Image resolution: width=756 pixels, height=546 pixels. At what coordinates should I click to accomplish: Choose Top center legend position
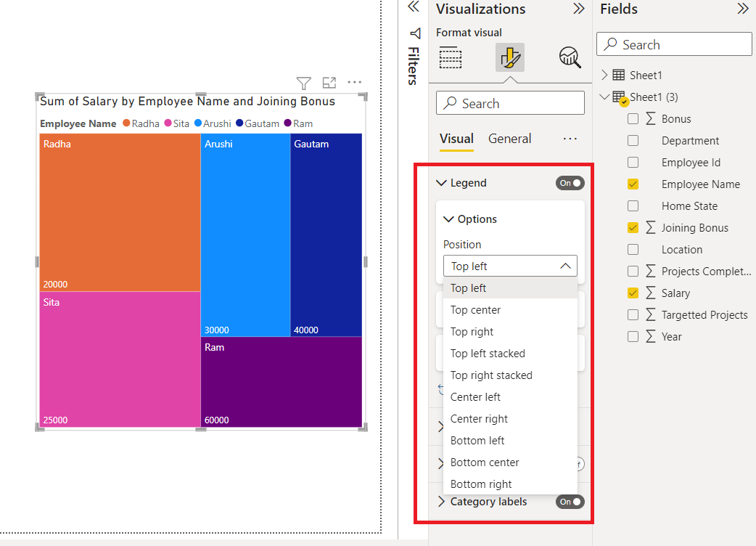[510, 309]
